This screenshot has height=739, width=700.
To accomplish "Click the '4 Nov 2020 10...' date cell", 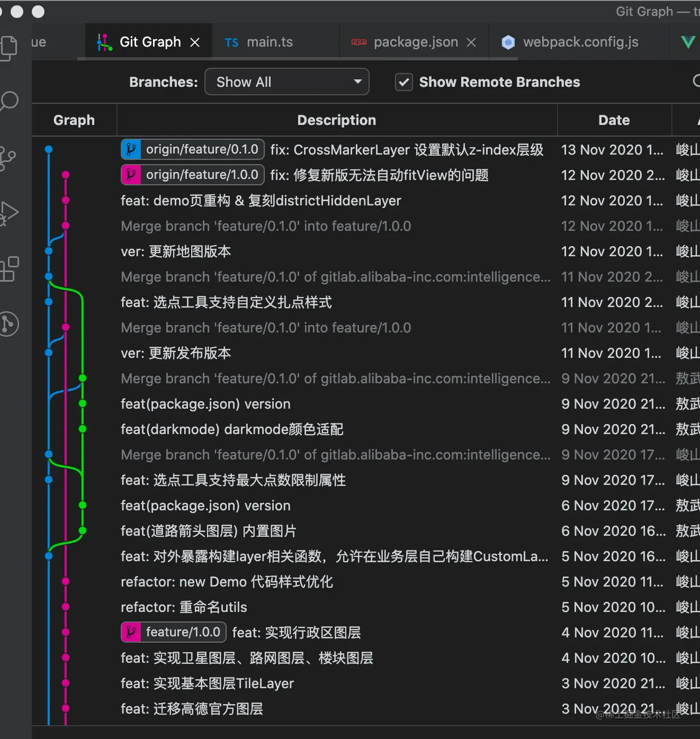I will (613, 658).
